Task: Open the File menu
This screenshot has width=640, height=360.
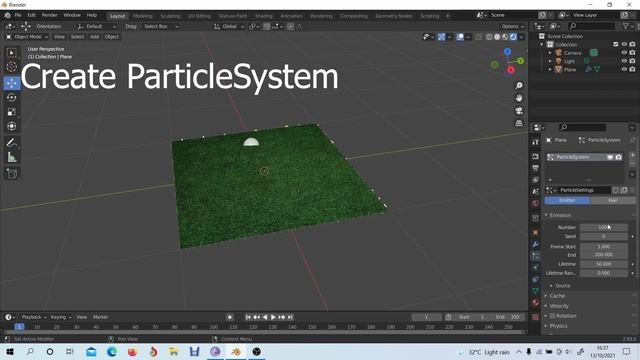Action: point(18,15)
